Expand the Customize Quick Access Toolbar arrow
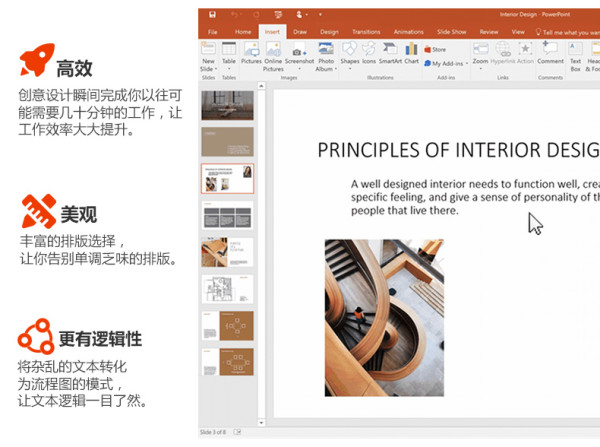 point(320,15)
